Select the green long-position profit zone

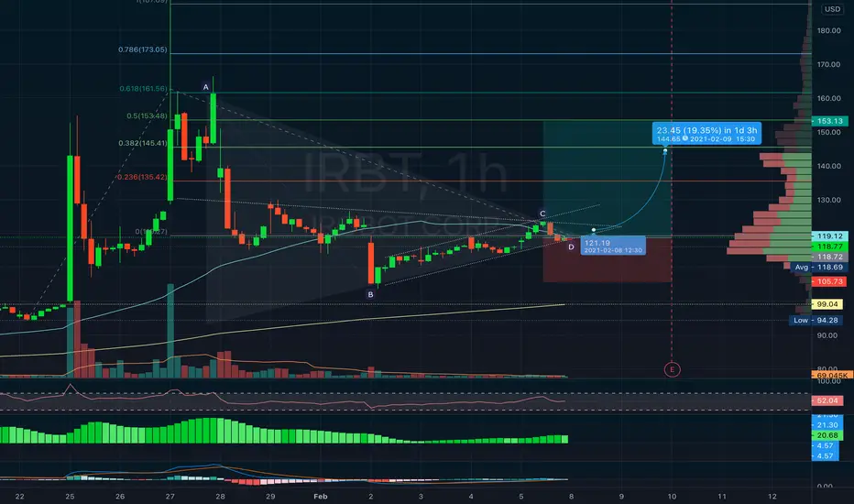point(607,179)
